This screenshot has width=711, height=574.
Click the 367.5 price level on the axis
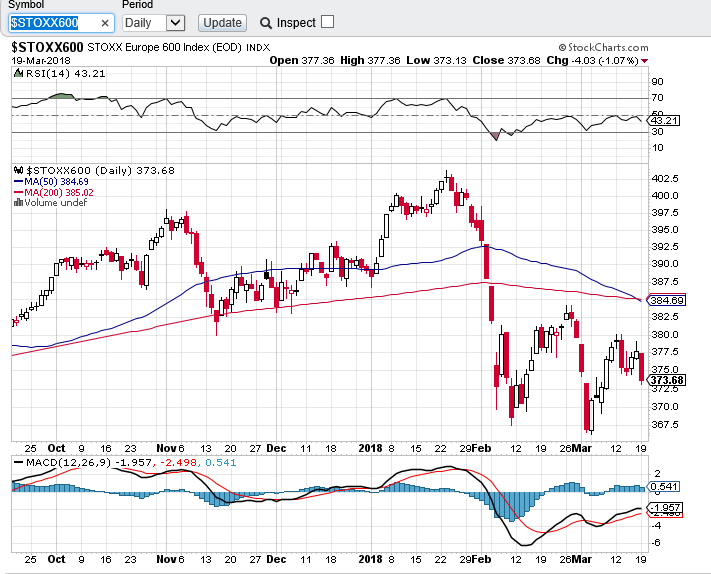pos(665,424)
